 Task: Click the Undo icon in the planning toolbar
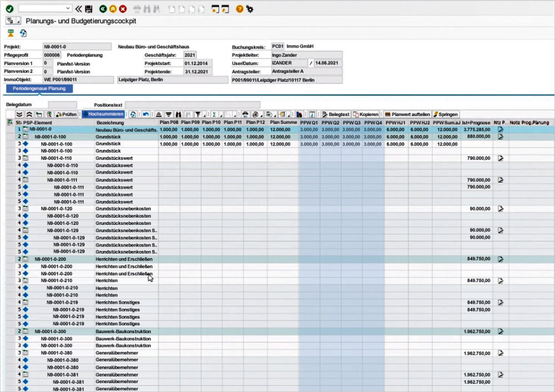point(147,114)
